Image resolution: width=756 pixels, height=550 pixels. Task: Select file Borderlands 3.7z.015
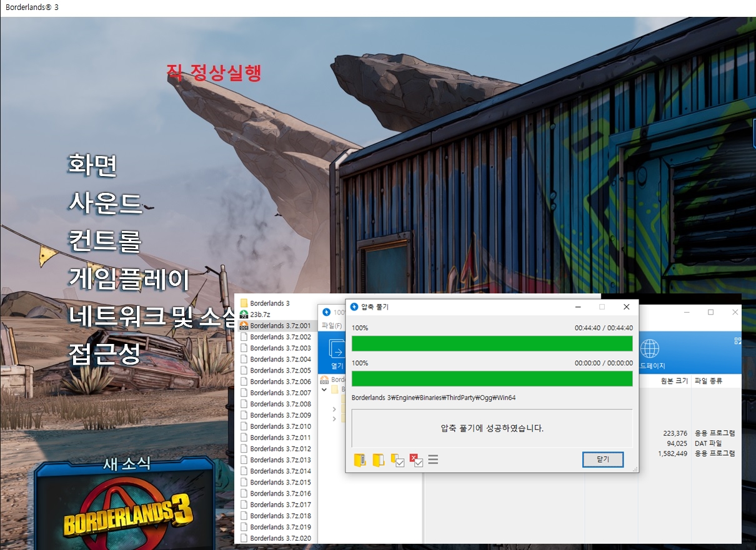[x=281, y=483]
